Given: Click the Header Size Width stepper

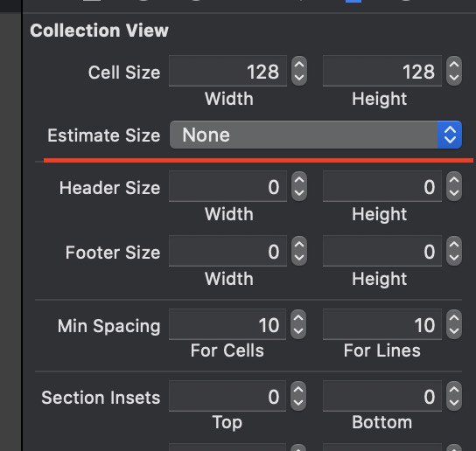Looking at the screenshot, I should pos(299,186).
